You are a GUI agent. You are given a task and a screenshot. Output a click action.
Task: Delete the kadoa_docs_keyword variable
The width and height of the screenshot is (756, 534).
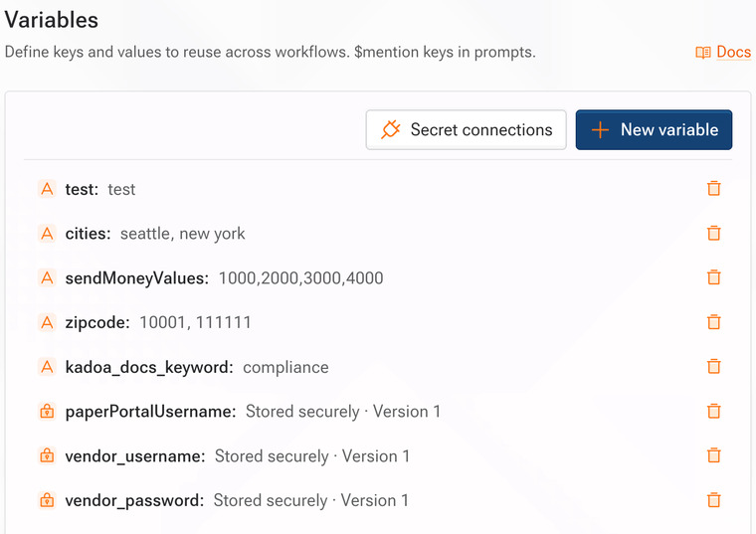[x=713, y=367]
